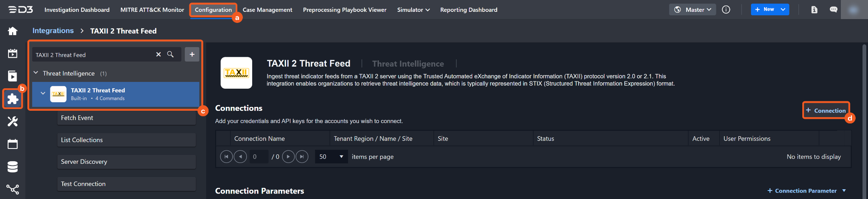Click the home icon in sidebar
The height and width of the screenshot is (199, 868).
(13, 31)
